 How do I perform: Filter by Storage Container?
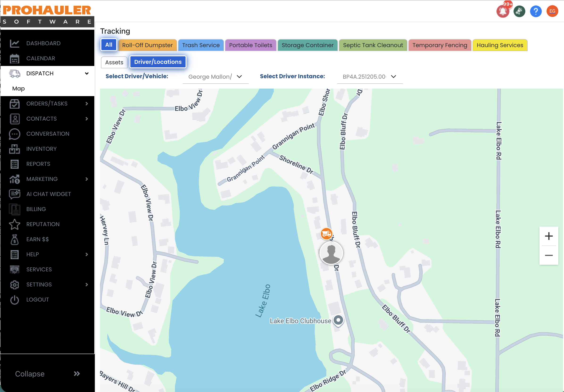(307, 45)
